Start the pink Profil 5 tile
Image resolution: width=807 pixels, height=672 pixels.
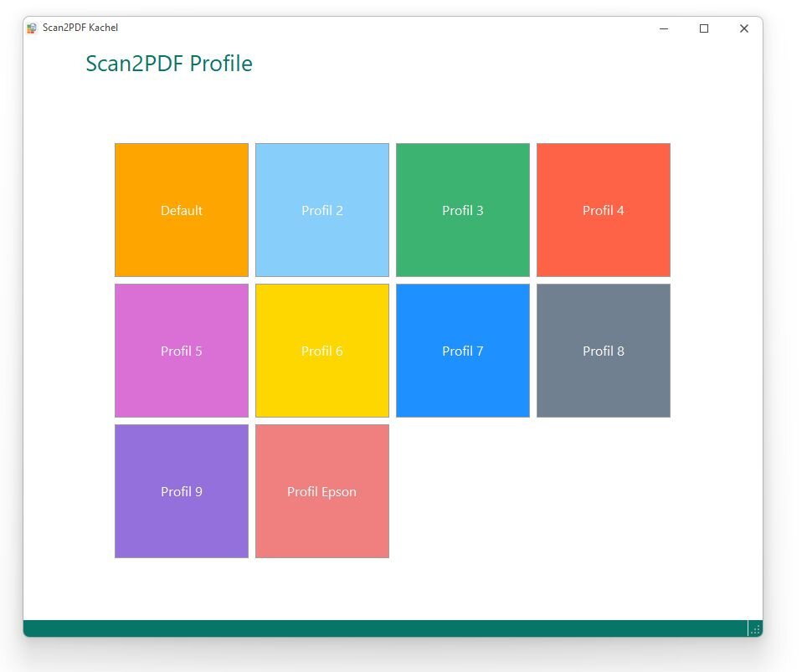point(182,351)
